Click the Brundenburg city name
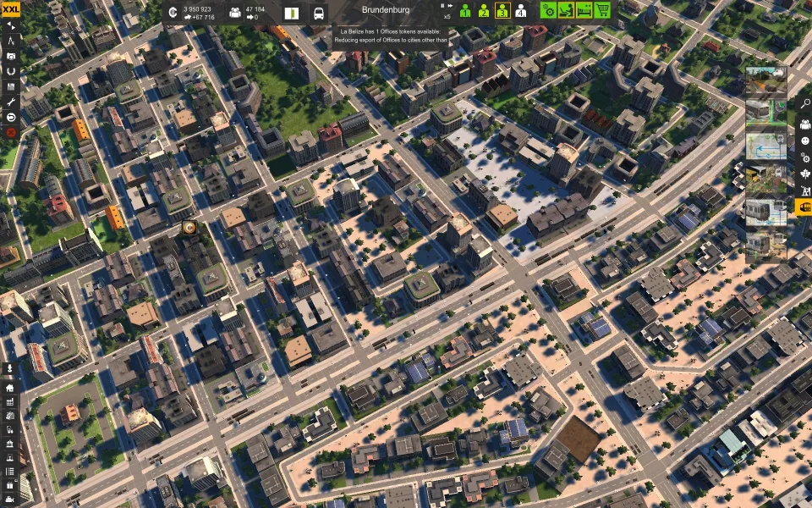Image resolution: width=812 pixels, height=508 pixels. (385, 10)
